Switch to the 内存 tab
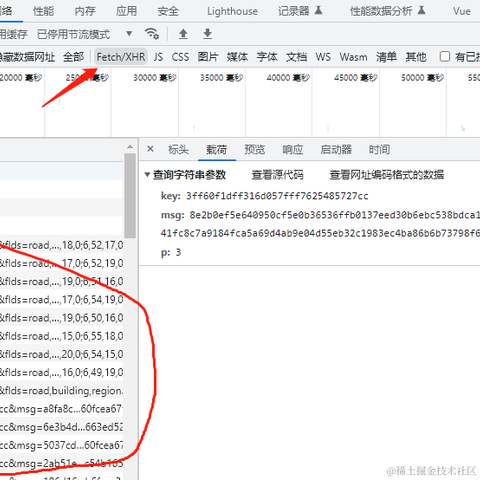The width and height of the screenshot is (480, 480). (85, 11)
